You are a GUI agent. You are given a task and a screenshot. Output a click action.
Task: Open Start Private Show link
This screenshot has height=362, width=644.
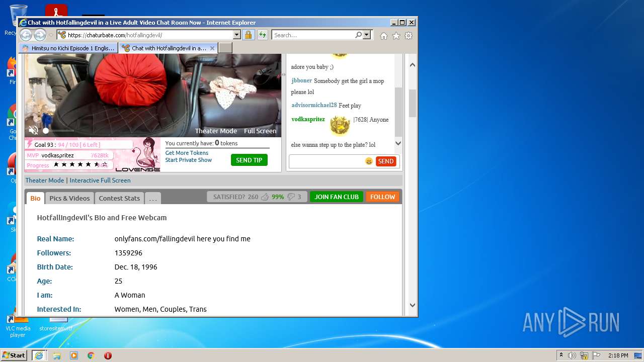coord(189,160)
